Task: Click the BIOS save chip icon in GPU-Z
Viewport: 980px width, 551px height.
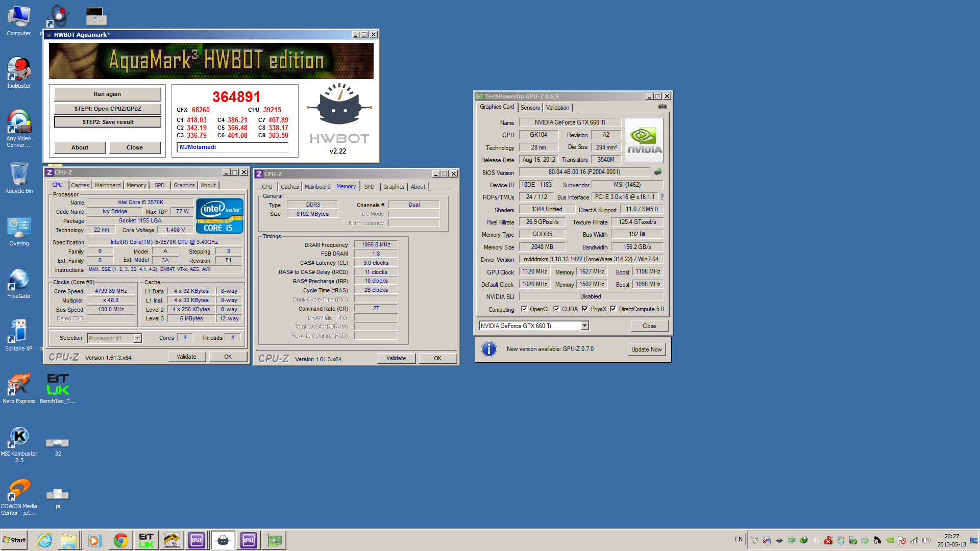Action: point(658,172)
